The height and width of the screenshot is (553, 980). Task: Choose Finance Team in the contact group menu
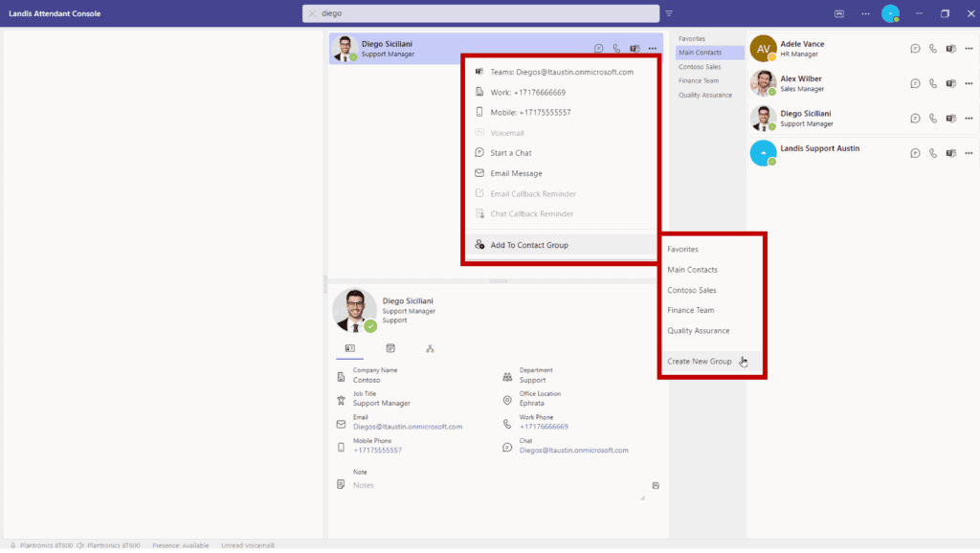click(x=693, y=310)
